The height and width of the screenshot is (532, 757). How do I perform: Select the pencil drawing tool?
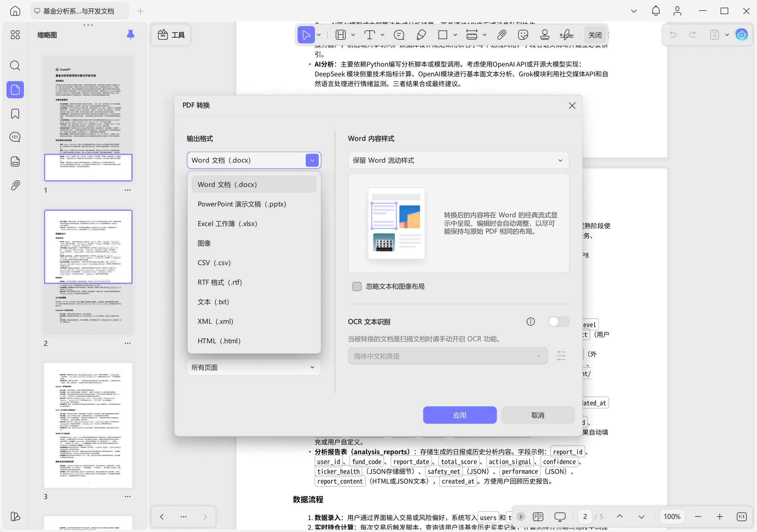(420, 35)
